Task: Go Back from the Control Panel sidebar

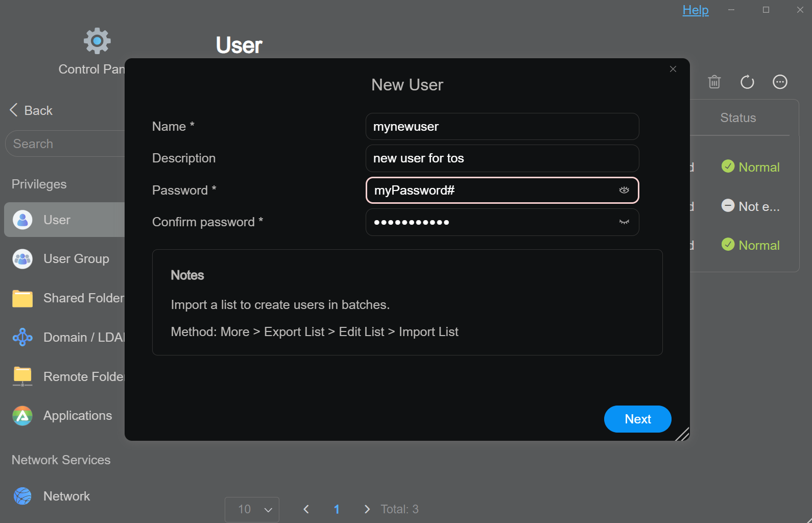Action: point(31,110)
